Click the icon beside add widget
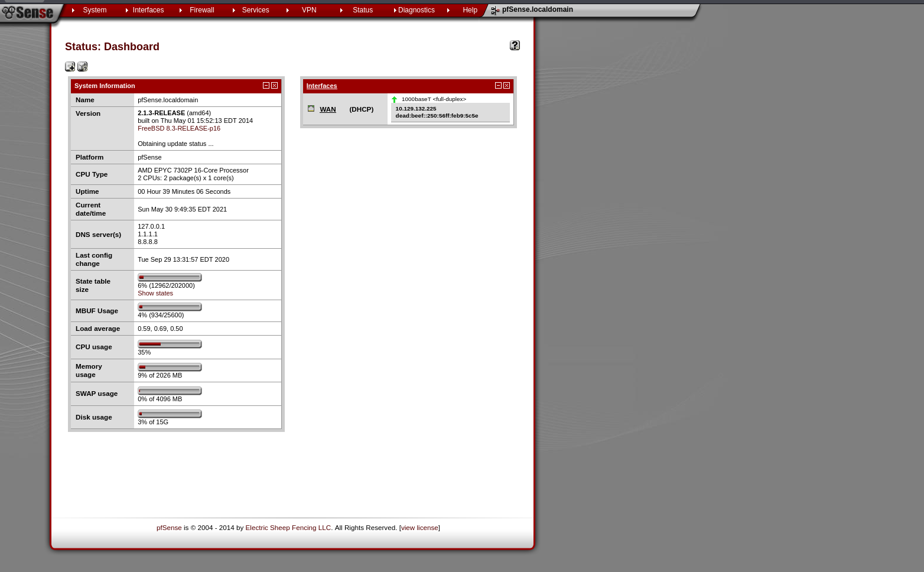This screenshot has height=572, width=924. (x=83, y=67)
